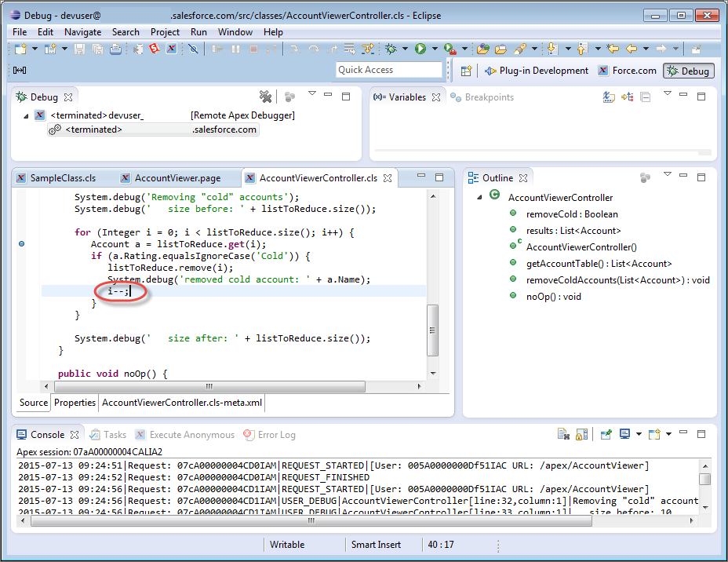Select removeColdAccounts method in Outline

coord(617,280)
